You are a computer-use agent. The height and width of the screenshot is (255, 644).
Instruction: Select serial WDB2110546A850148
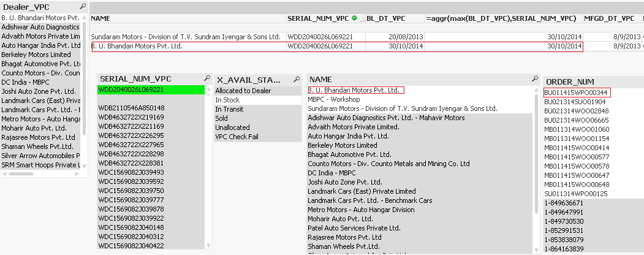click(151, 108)
